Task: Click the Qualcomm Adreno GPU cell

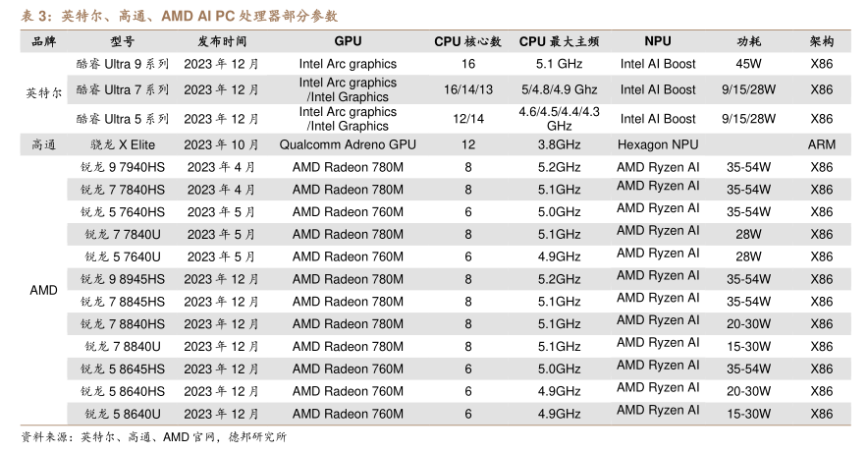Action: pos(348,144)
